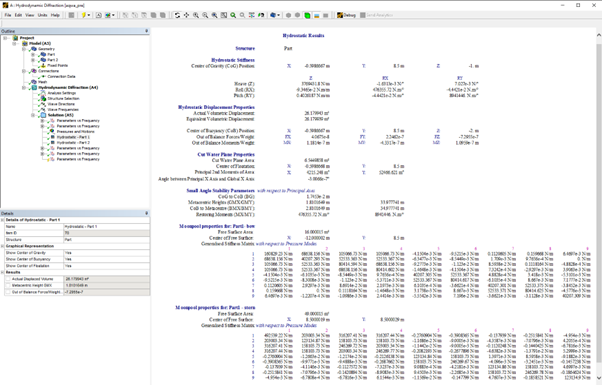
Task: Select the pan tool in toolbar
Action: (186, 15)
